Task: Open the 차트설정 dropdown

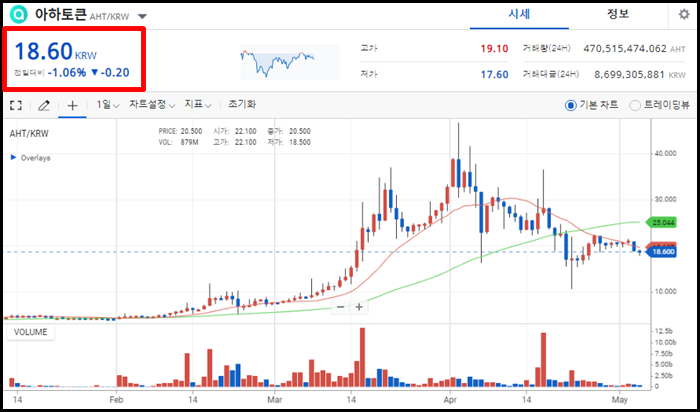Action: click(x=152, y=105)
